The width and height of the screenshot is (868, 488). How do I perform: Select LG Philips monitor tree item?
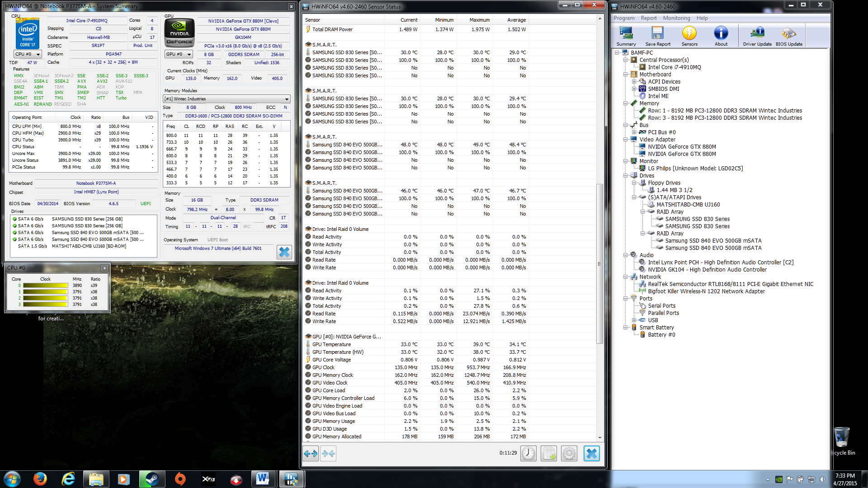tap(695, 169)
